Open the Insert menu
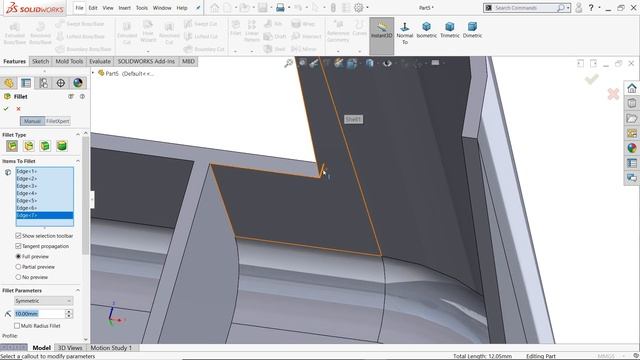The width and height of the screenshot is (640, 360). 124,8
